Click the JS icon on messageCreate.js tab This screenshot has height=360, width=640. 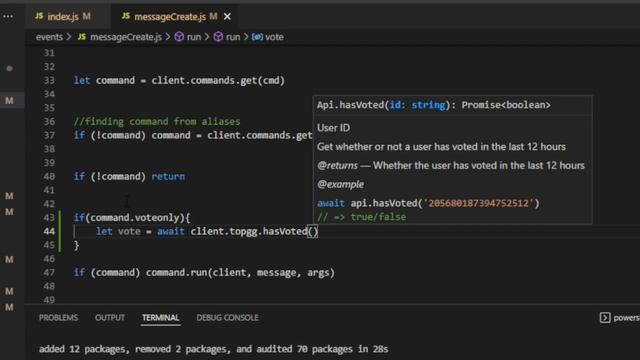pyautogui.click(x=126, y=16)
